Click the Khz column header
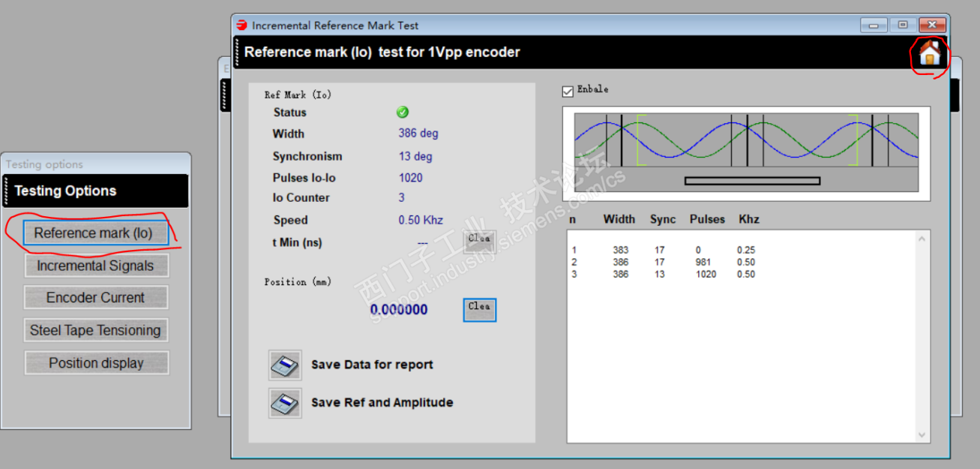This screenshot has width=980, height=469. click(749, 219)
